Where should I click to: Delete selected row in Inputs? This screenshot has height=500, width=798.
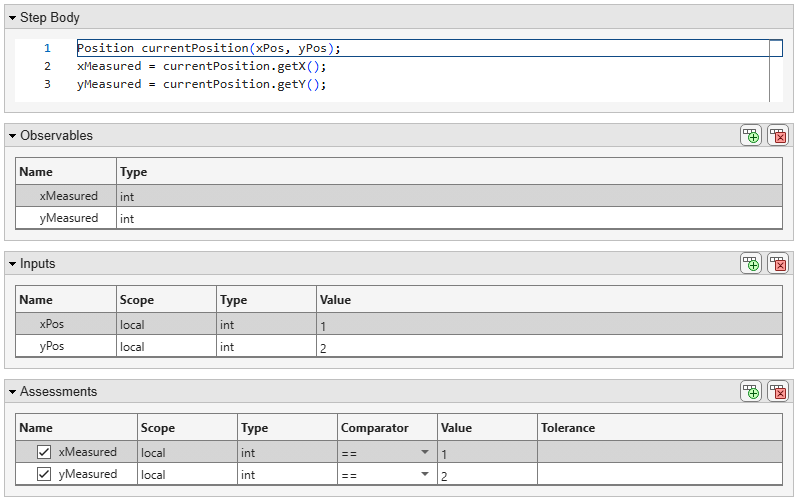(x=778, y=263)
